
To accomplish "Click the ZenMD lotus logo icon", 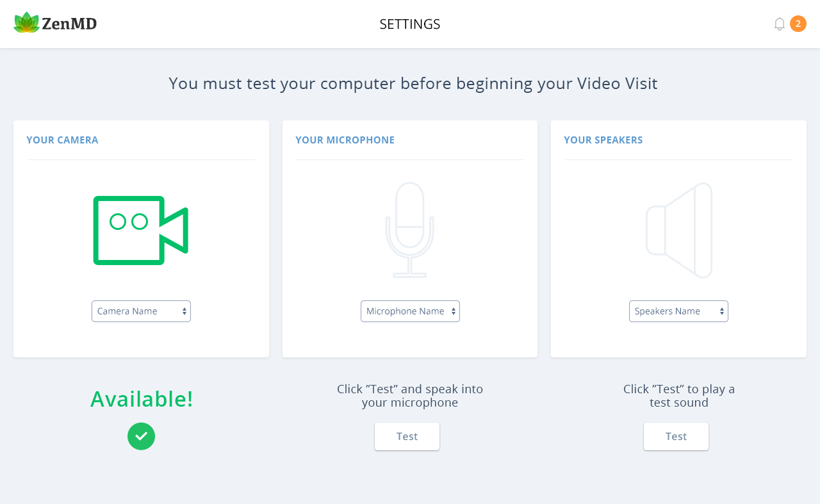I will pos(26,23).
